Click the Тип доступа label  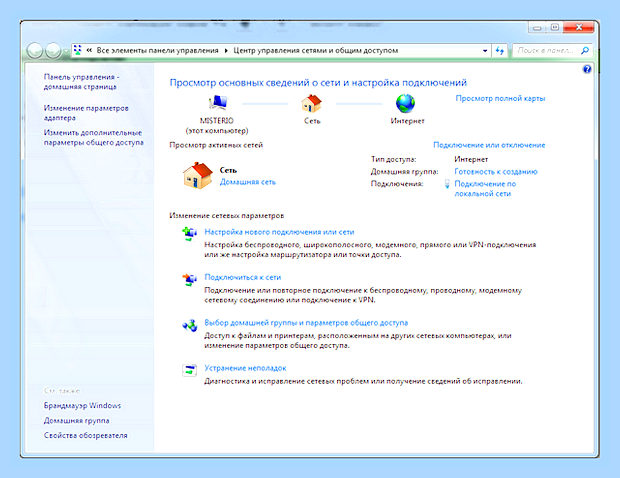tap(393, 159)
